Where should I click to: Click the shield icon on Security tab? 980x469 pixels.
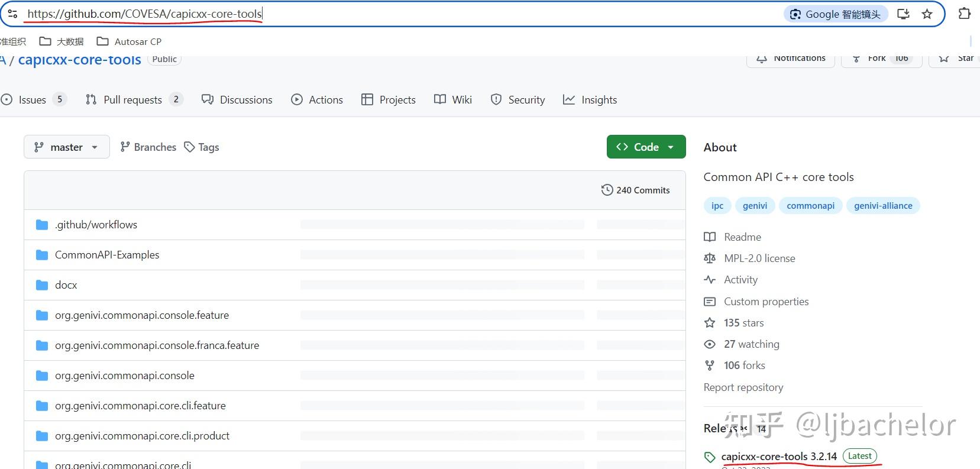click(x=496, y=99)
